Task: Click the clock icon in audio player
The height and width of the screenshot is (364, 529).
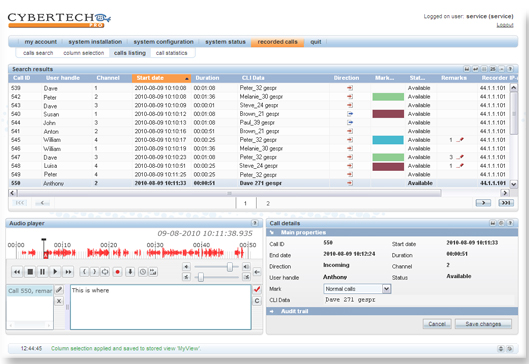Action: coord(143,272)
